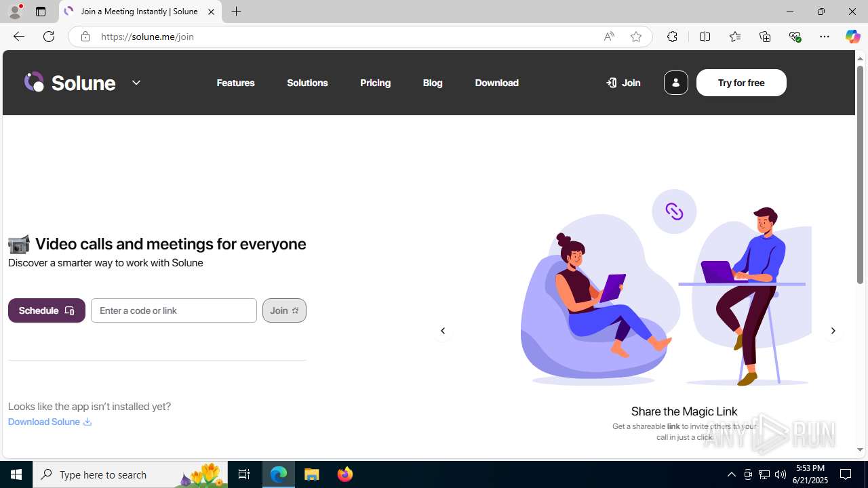Open the browser profile avatar

pos(15,12)
